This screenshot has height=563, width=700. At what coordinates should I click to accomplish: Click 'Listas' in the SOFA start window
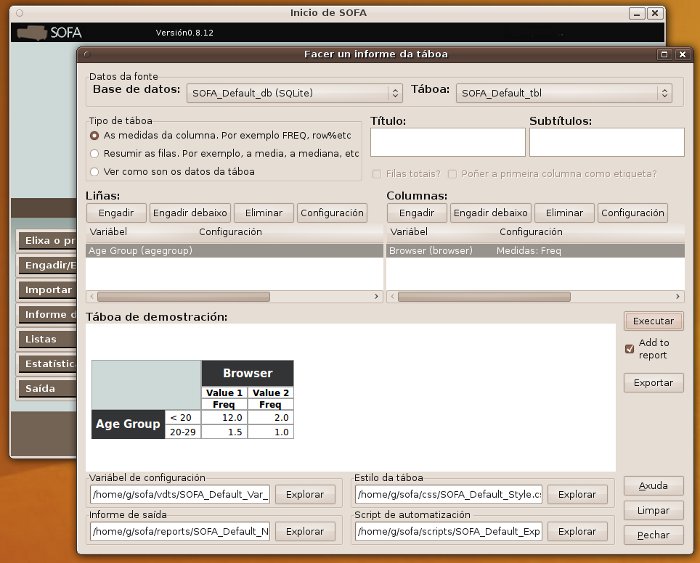coord(48,339)
